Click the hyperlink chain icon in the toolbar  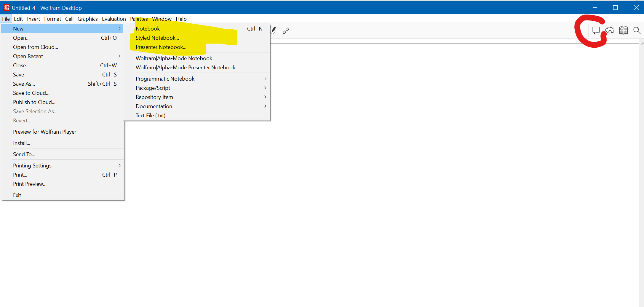coord(286,31)
